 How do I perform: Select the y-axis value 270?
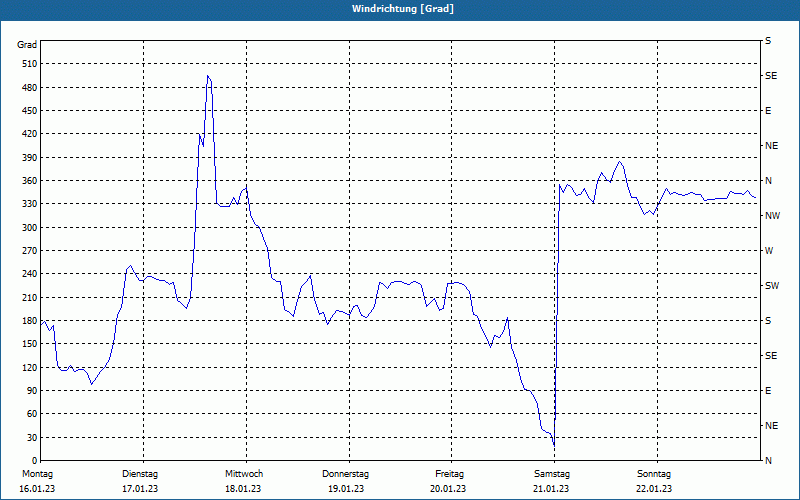(30, 251)
